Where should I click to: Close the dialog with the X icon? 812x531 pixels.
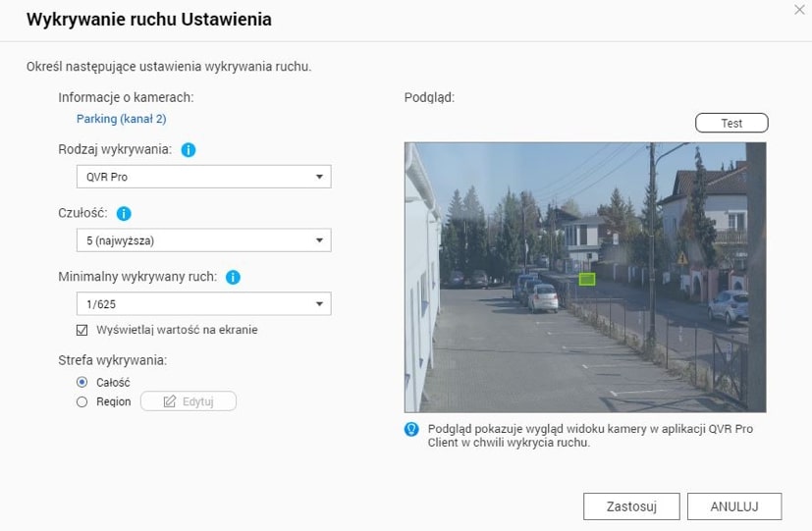pos(798,10)
